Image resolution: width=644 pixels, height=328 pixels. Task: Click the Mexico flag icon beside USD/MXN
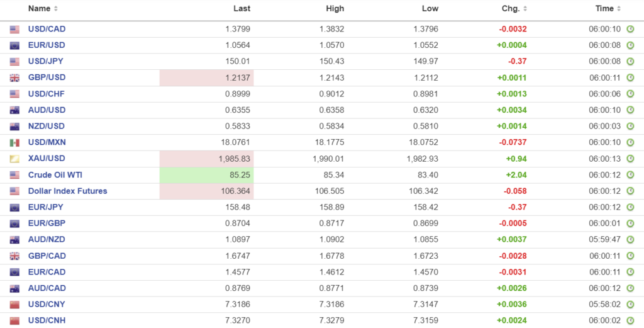pos(14,143)
